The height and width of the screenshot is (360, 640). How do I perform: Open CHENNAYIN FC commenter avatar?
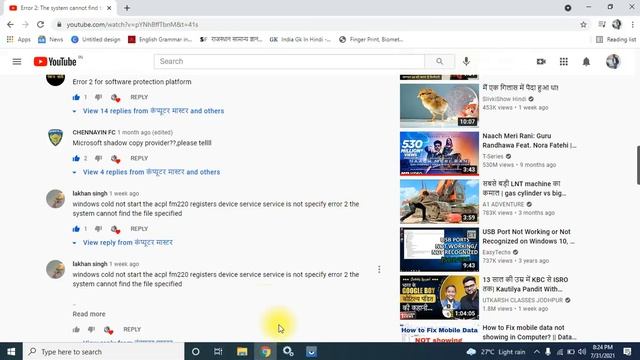pos(56,138)
